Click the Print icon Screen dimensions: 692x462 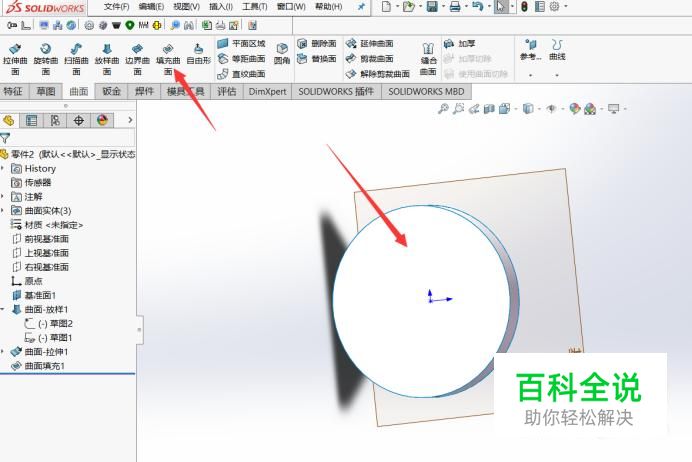coord(455,6)
